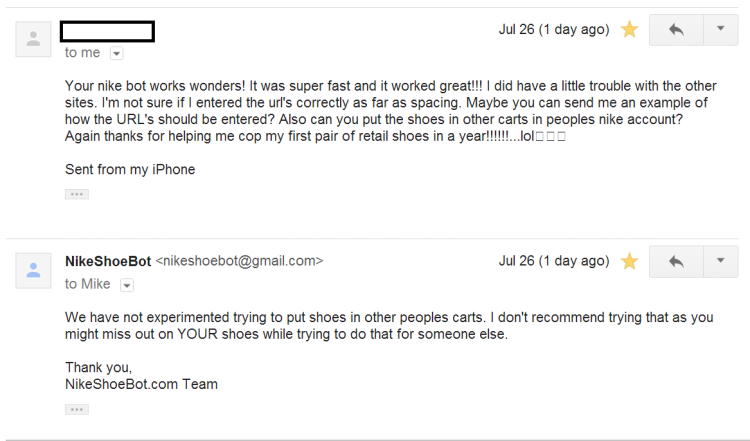Click the NikeShoeBot.com Team signature

tap(141, 384)
